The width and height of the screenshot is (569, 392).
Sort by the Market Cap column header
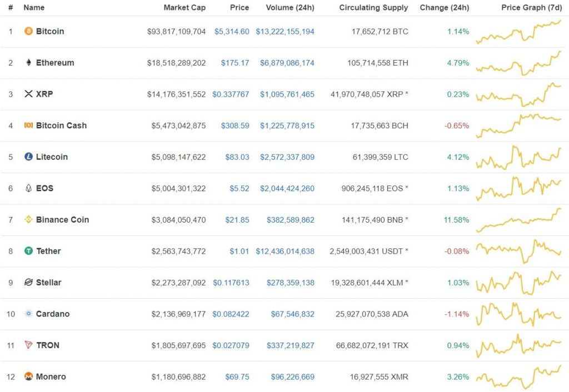[184, 8]
